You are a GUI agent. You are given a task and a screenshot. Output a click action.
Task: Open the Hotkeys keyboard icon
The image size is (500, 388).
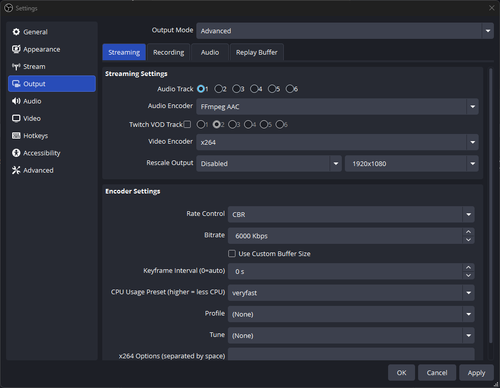[16, 136]
